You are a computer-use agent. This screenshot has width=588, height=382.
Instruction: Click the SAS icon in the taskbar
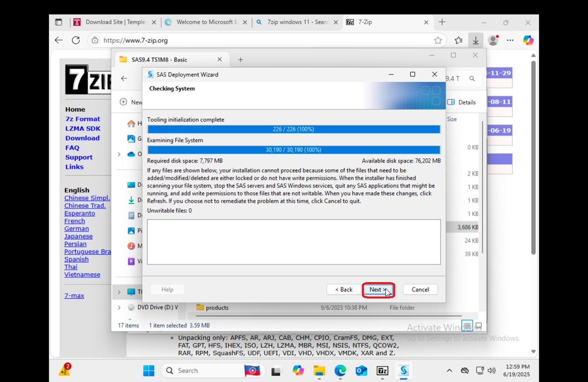403,371
